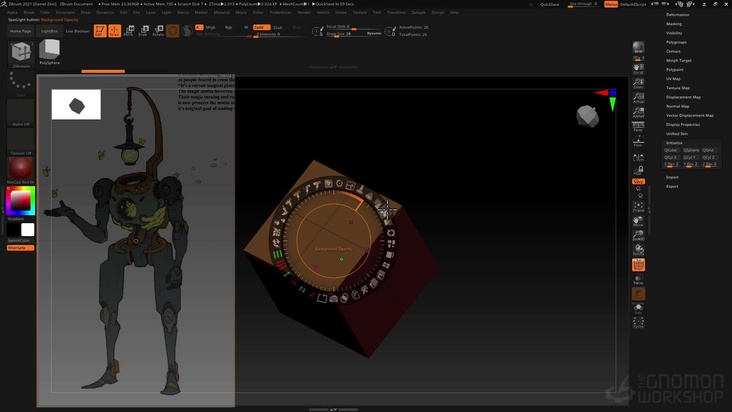This screenshot has width=732, height=412.
Task: Click the Frame view icon
Action: point(638,208)
